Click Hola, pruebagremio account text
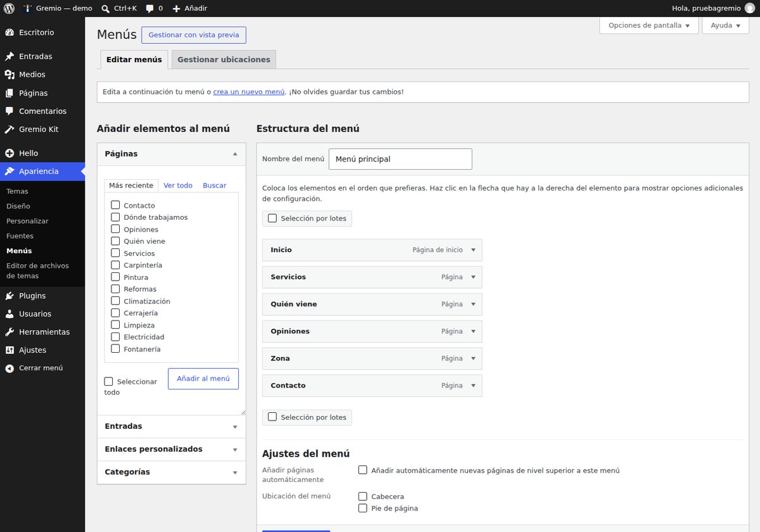This screenshot has width=760, height=532. [x=706, y=8]
